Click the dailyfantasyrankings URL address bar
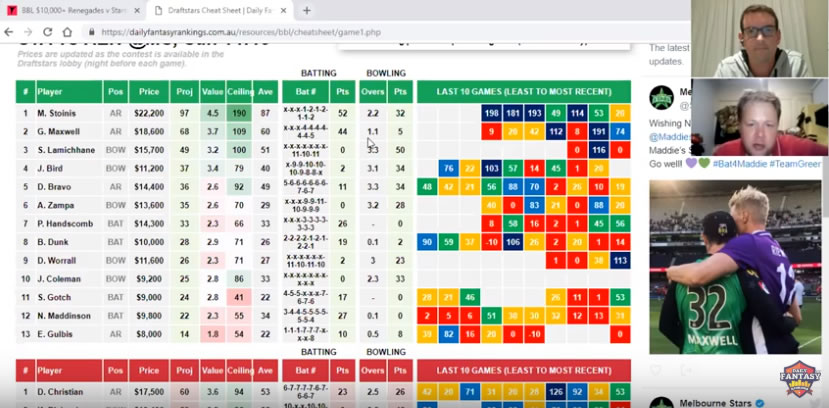This screenshot has height=408, width=829. pyautogui.click(x=241, y=32)
